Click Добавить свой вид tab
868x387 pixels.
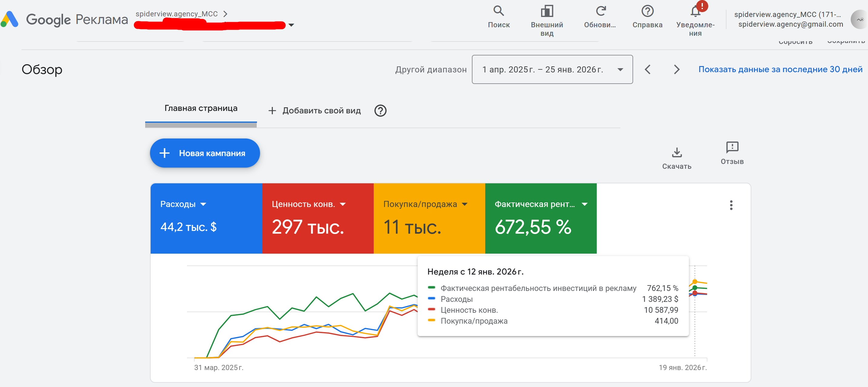point(314,111)
